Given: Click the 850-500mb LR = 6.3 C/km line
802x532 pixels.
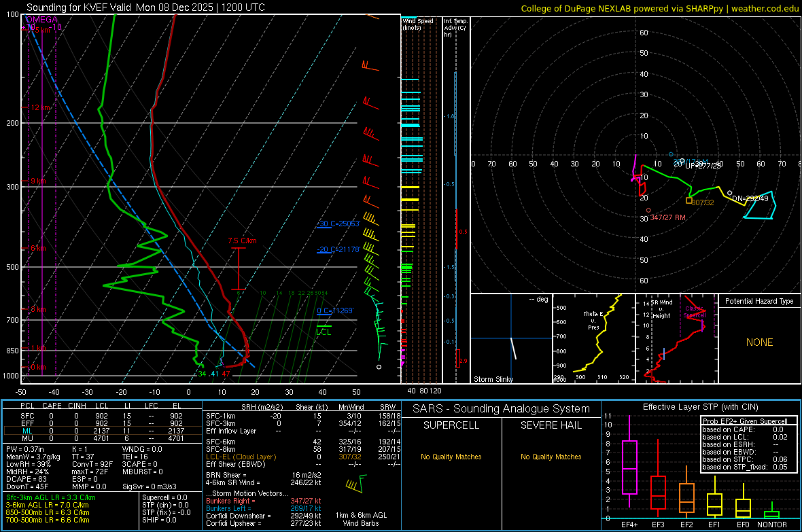Looking at the screenshot, I should click(48, 512).
